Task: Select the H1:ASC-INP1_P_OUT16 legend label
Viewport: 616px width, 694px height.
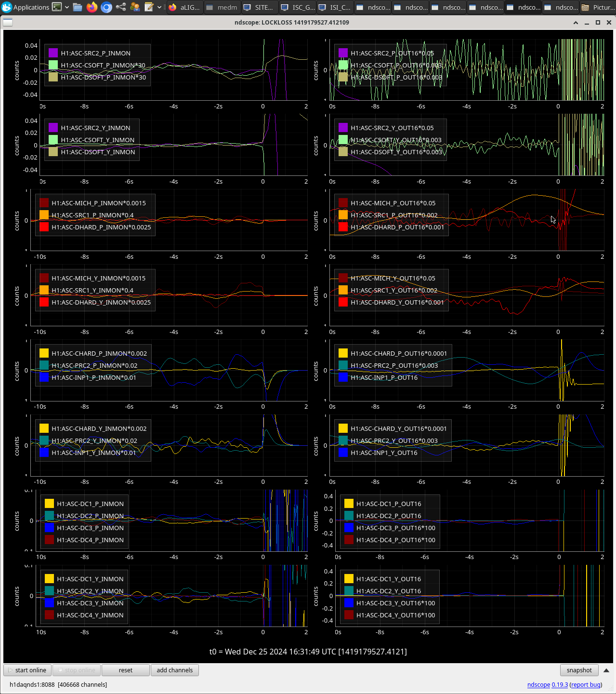Action: (x=384, y=377)
